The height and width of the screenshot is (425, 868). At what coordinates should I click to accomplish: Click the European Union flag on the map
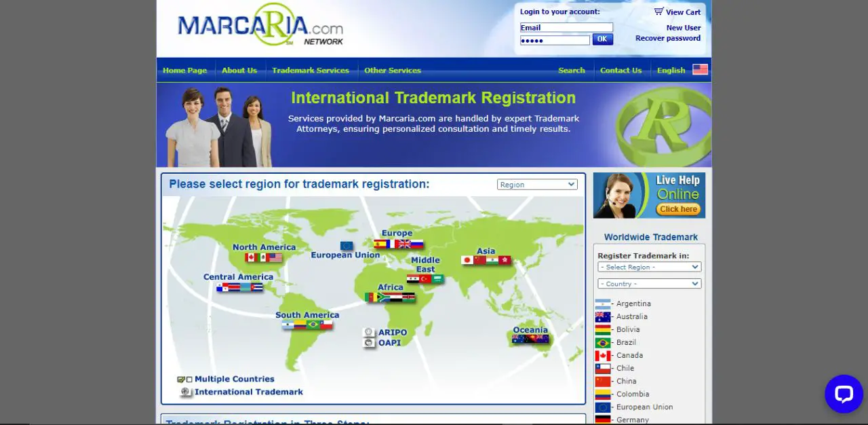347,246
